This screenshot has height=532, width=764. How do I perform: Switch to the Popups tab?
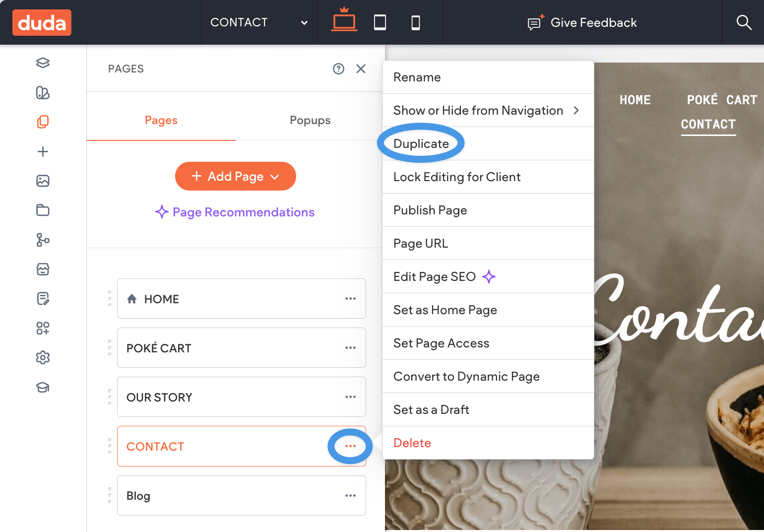[310, 120]
